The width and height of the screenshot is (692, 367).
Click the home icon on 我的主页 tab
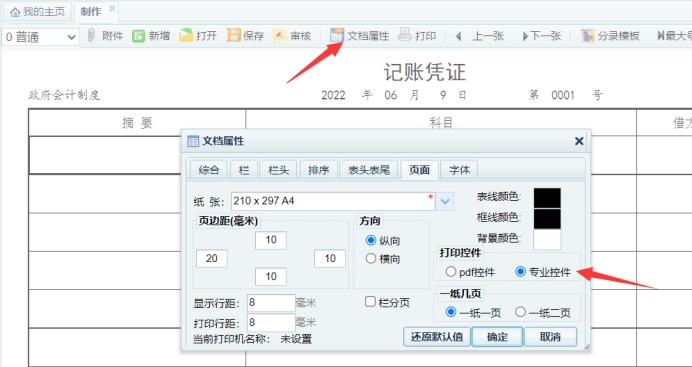(x=15, y=12)
